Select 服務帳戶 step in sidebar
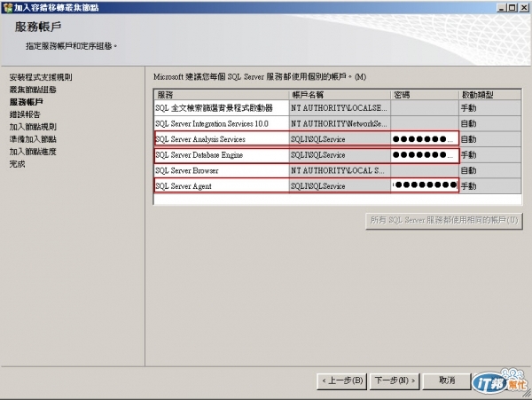This screenshot has height=400, width=532. (26, 102)
